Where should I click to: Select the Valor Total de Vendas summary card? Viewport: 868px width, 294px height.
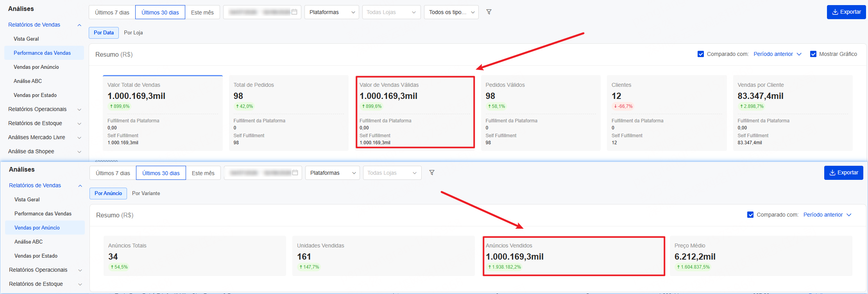(163, 113)
